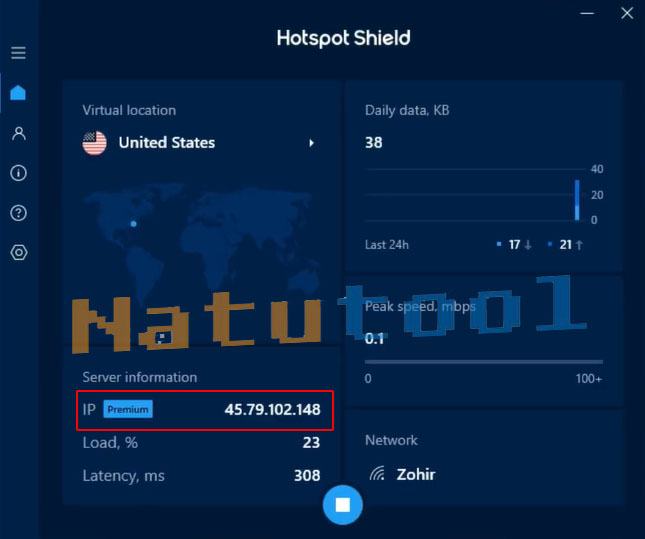The image size is (645, 539).
Task: Click the peak speed progress bar
Action: pos(484,362)
